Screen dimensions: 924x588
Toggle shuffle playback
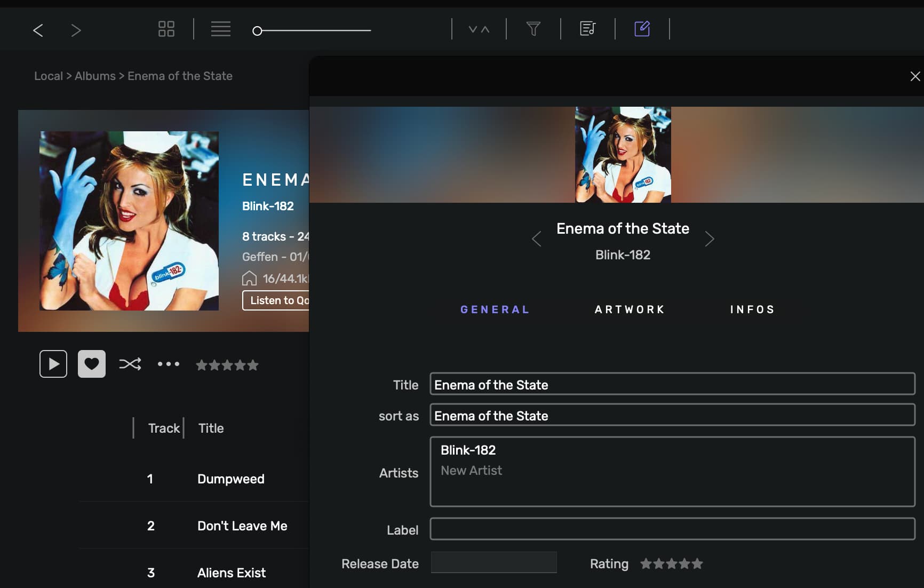(x=130, y=364)
